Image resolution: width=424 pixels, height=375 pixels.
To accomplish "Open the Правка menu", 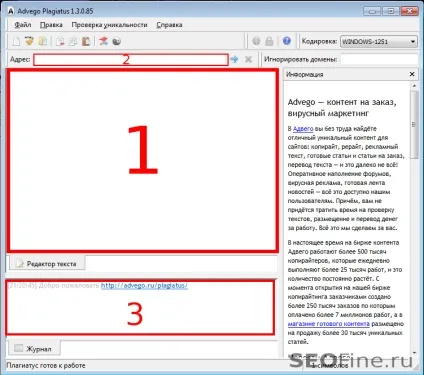I will pyautogui.click(x=51, y=25).
